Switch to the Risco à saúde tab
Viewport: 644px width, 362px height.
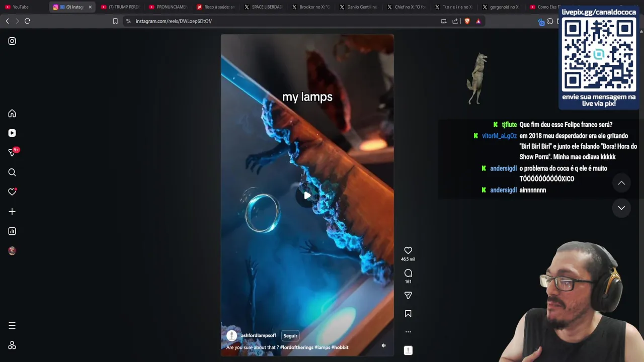pyautogui.click(x=216, y=7)
